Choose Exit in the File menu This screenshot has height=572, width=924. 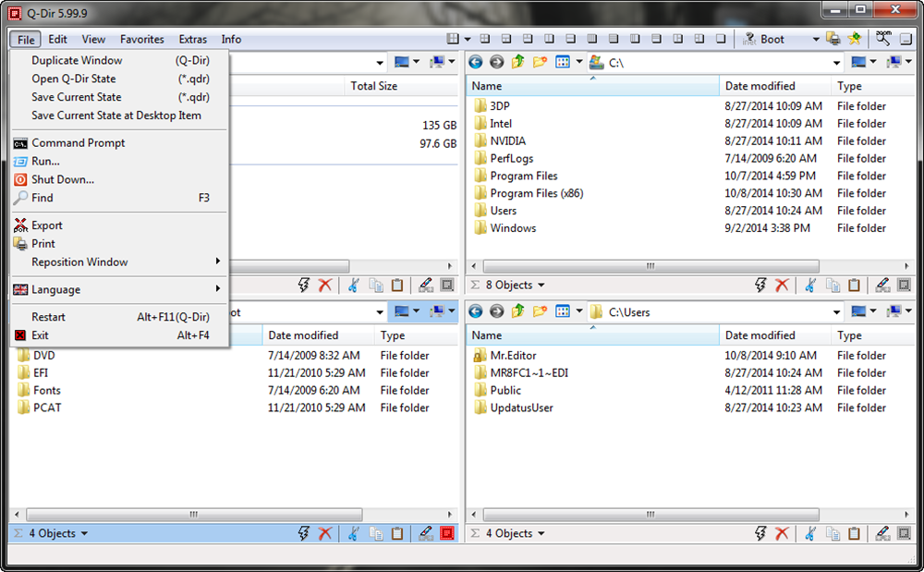119,335
